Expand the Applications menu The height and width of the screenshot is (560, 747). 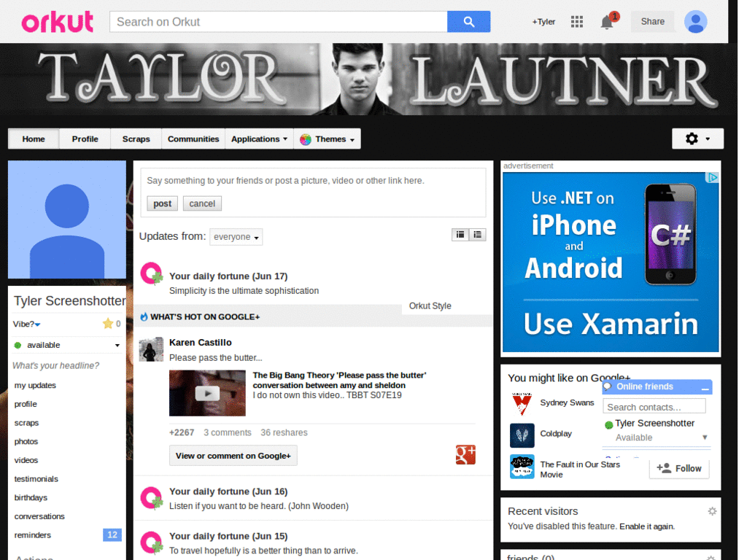(x=259, y=139)
